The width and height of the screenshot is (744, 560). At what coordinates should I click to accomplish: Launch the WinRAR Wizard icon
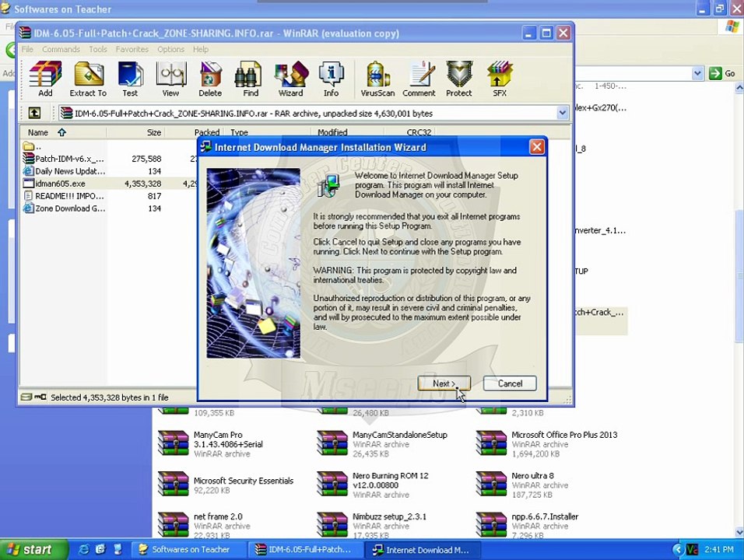[x=291, y=79]
